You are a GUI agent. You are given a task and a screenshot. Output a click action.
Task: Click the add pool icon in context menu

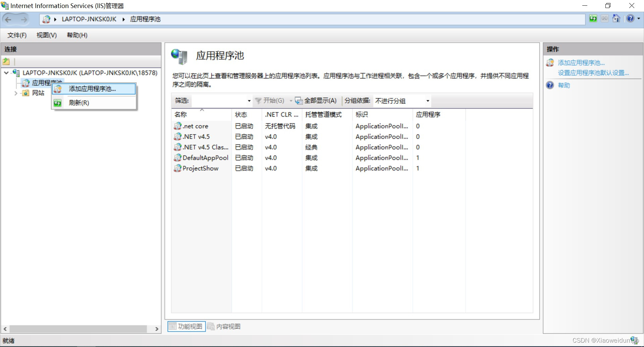(x=58, y=89)
